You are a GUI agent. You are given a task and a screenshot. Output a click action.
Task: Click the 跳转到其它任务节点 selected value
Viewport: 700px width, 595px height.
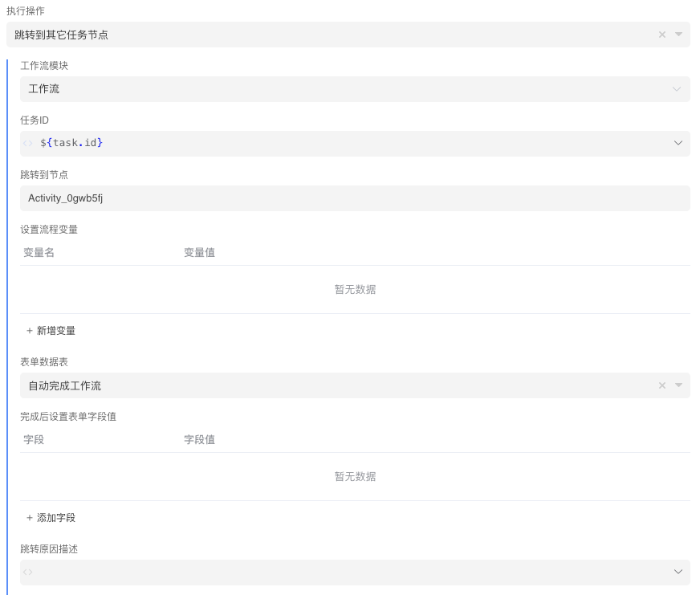coord(62,35)
